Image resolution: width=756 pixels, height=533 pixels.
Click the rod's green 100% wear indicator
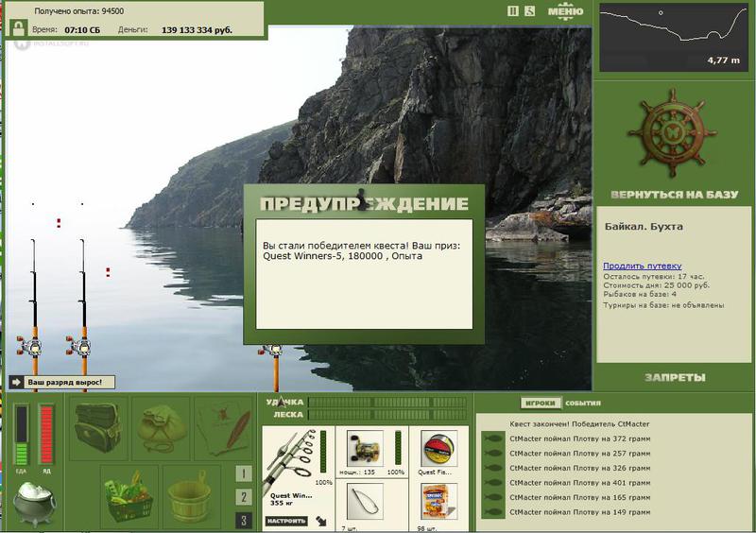(323, 452)
